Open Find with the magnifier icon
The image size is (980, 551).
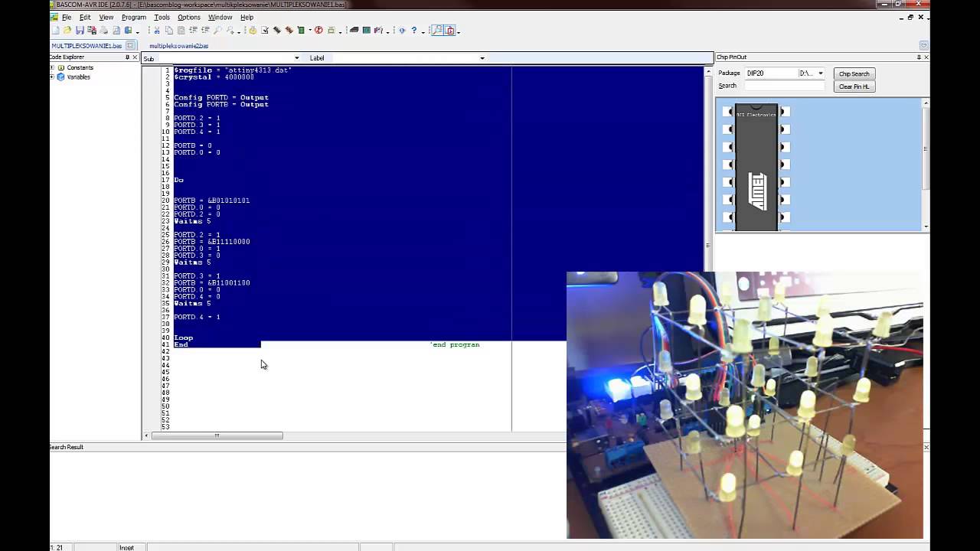tap(217, 31)
